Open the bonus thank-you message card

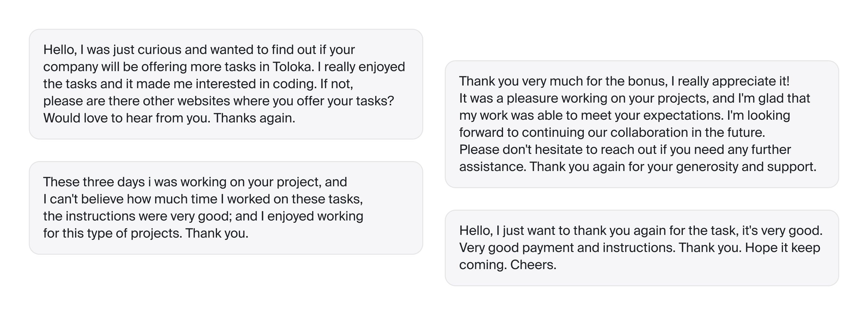pyautogui.click(x=642, y=124)
